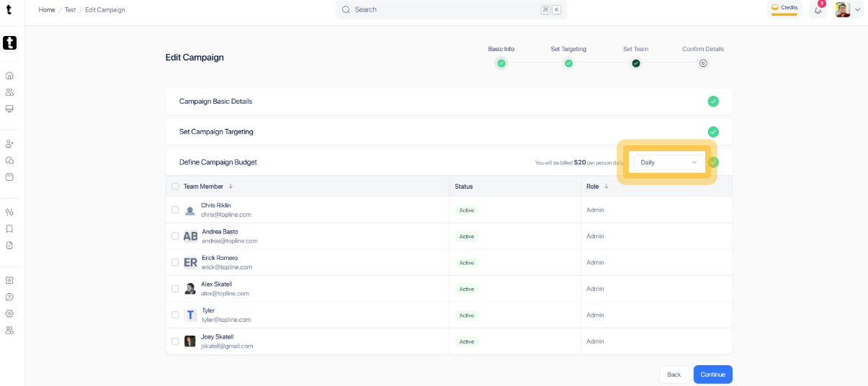Image resolution: width=868 pixels, height=386 pixels.
Task: Click Chris Riklin's Active status badge
Action: 467,210
